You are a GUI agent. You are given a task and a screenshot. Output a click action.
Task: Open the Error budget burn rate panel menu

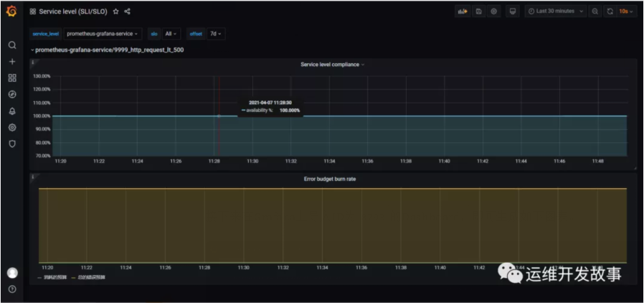coord(331,179)
